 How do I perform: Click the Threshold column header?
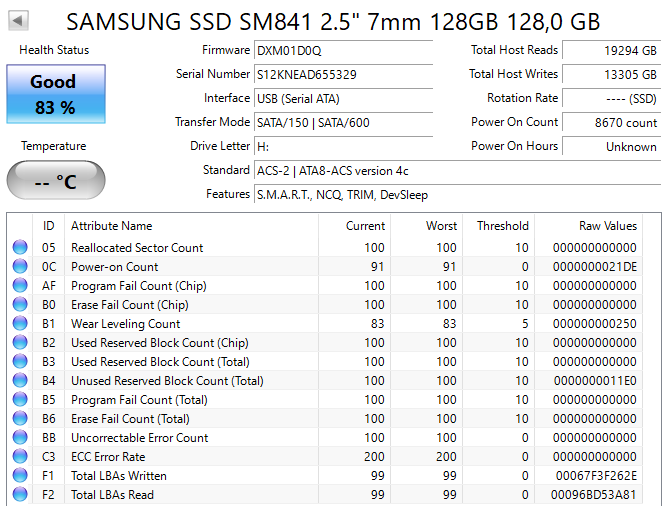[x=502, y=226]
